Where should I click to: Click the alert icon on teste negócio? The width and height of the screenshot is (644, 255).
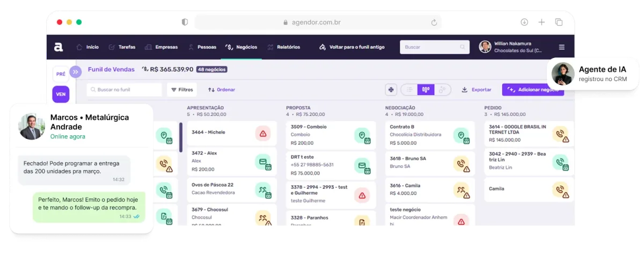(x=461, y=220)
